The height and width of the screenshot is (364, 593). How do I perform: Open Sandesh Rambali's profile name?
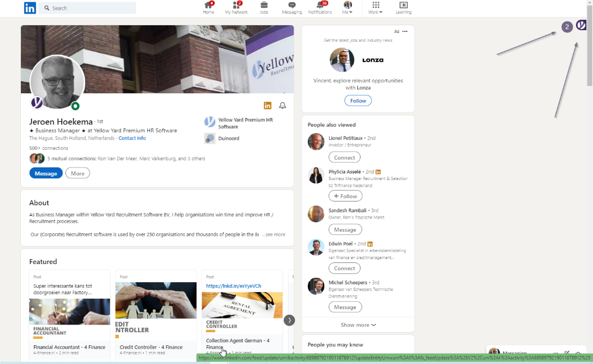[x=347, y=210]
